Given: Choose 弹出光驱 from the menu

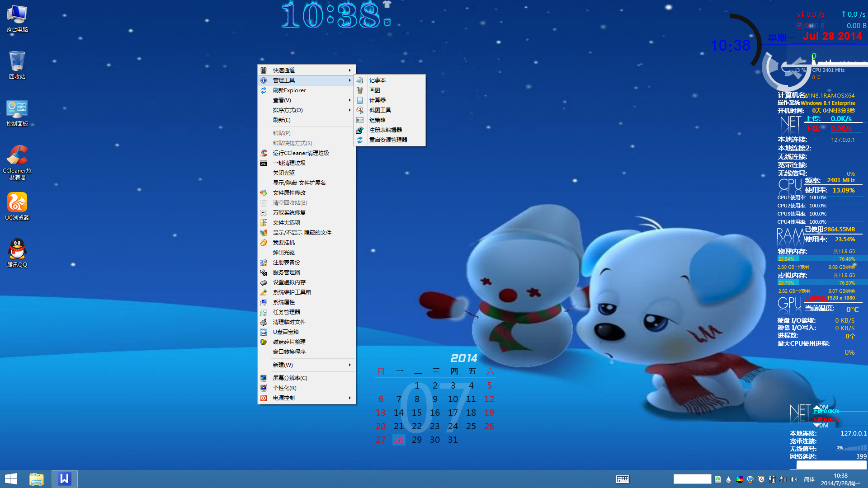Looking at the screenshot, I should (x=307, y=253).
